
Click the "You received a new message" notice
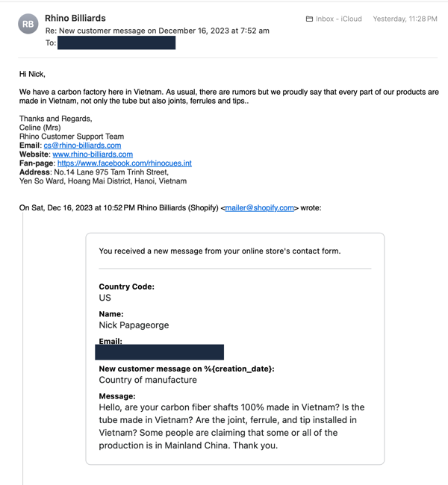220,251
